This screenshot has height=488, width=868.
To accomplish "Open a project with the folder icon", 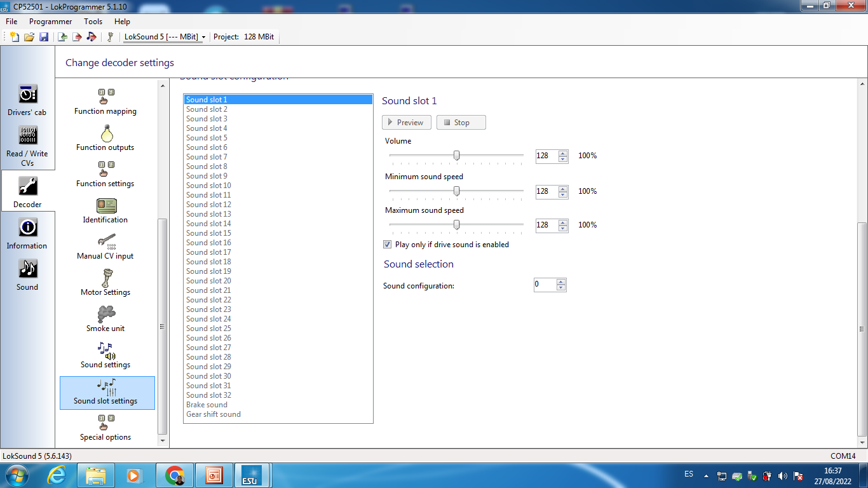I will coord(29,37).
